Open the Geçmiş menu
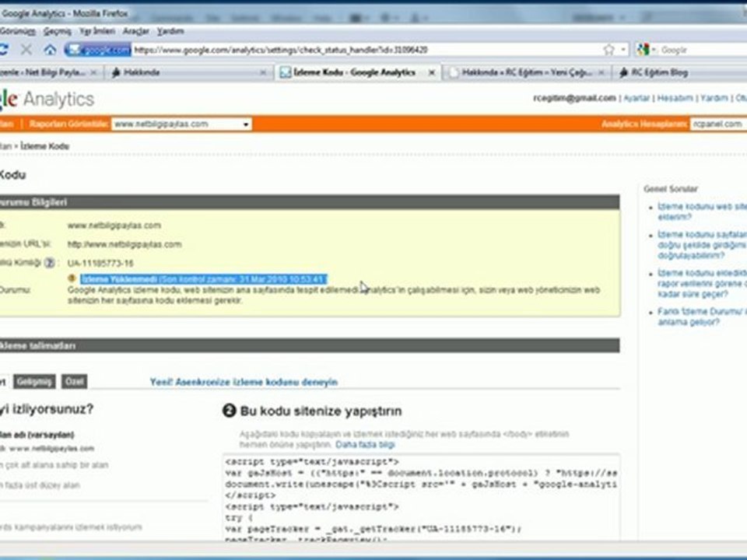Viewport: 747px width, 560px height. click(x=57, y=31)
